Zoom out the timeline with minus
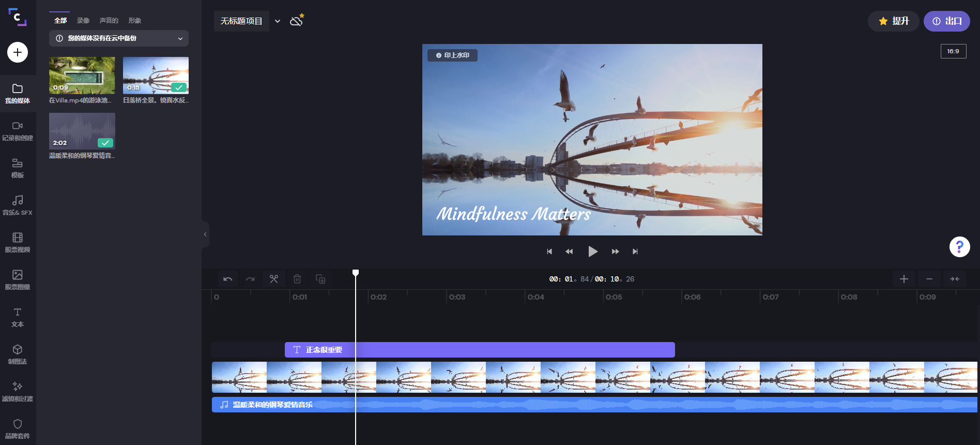The height and width of the screenshot is (445, 980). point(929,279)
